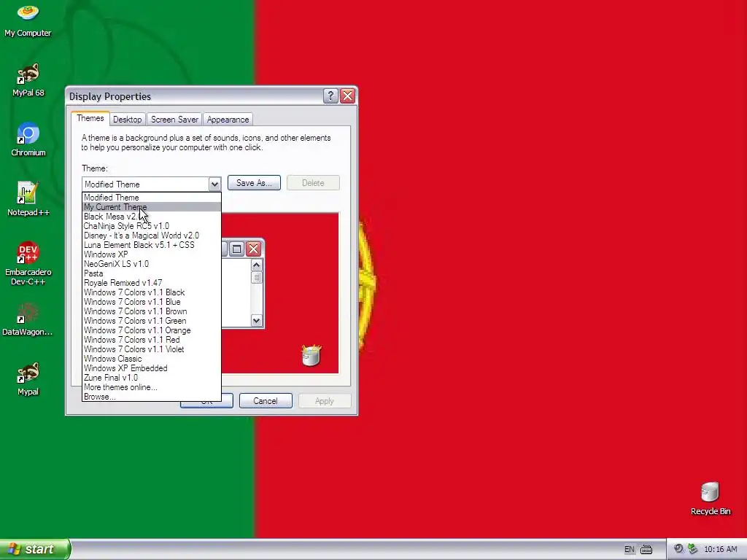
Task: Click the EN language indicator
Action: [629, 550]
